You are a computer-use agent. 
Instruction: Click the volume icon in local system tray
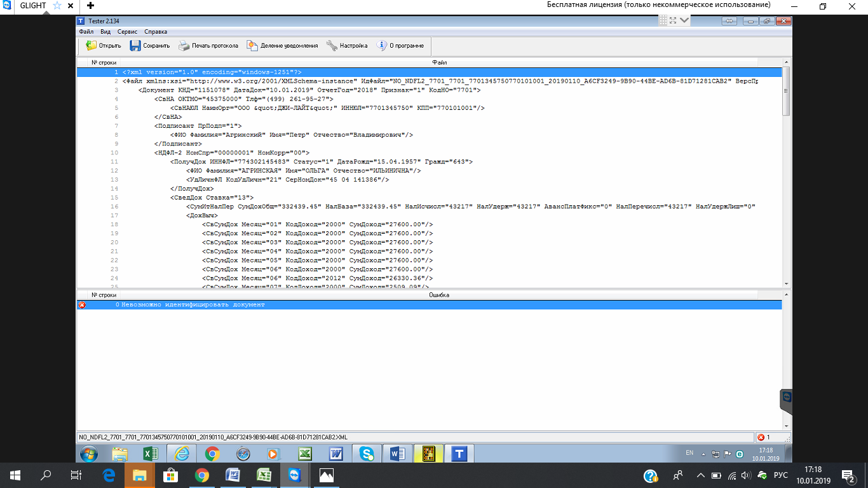[747, 475]
